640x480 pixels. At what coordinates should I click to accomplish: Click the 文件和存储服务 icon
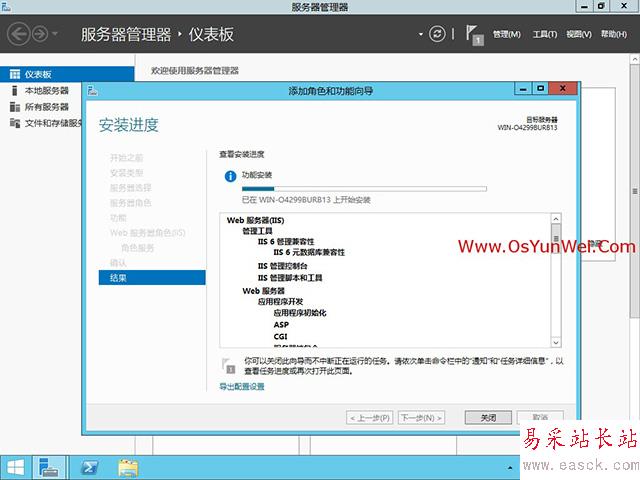coord(15,123)
